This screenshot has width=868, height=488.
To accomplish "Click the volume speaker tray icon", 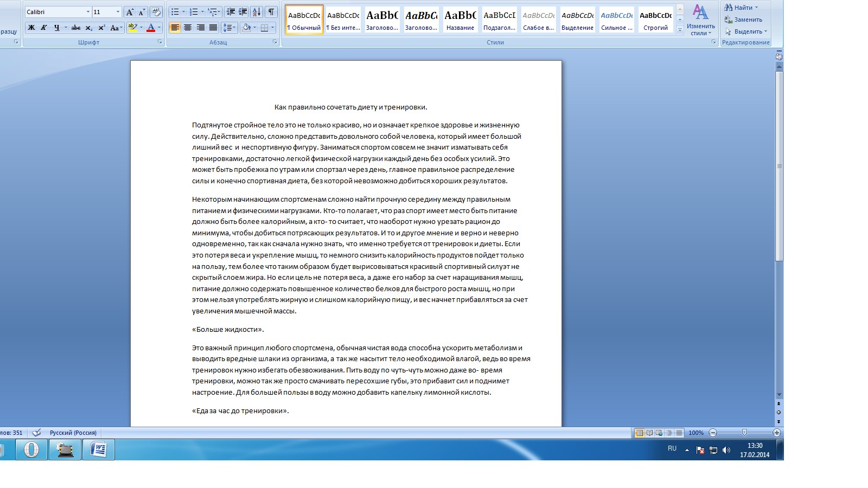I will tap(726, 450).
